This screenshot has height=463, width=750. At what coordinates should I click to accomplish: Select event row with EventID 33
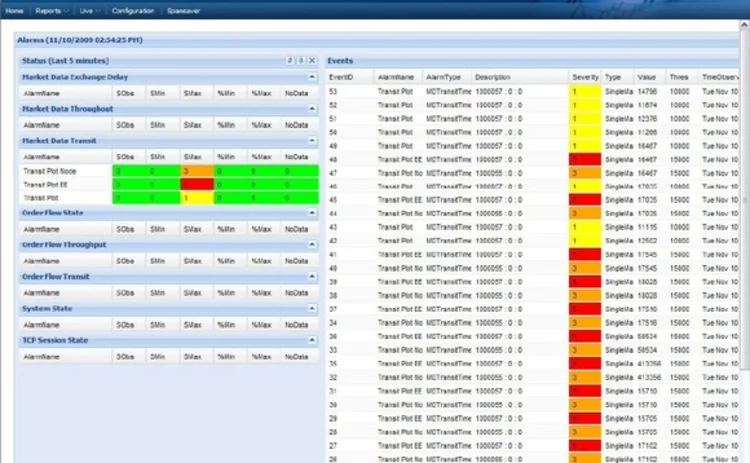pos(532,350)
